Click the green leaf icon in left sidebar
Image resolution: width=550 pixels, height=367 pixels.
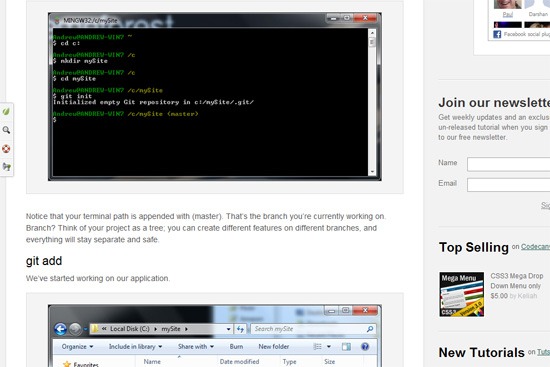pos(6,112)
